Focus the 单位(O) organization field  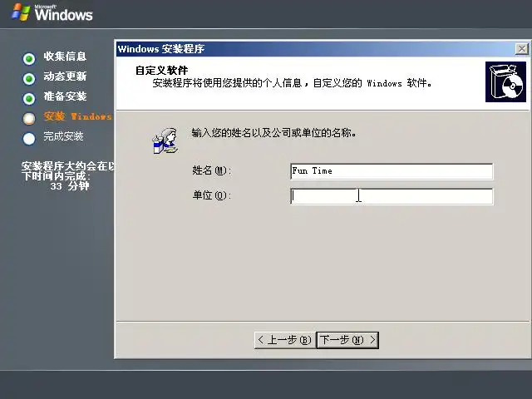392,196
